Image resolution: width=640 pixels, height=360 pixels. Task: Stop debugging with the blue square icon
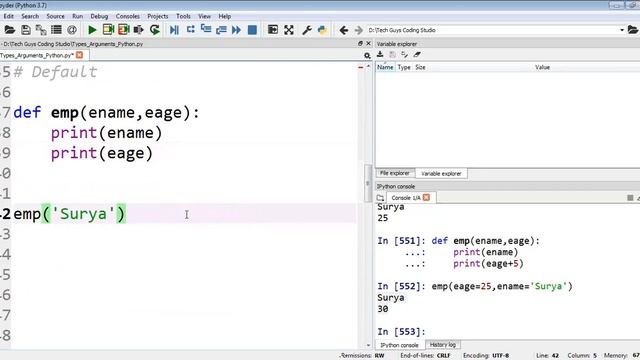click(x=252, y=30)
